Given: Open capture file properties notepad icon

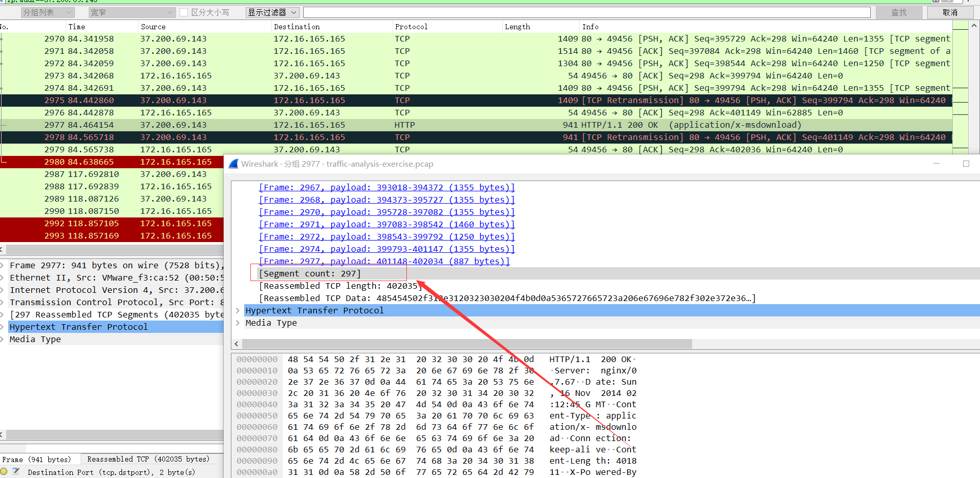Looking at the screenshot, I should [x=16, y=471].
